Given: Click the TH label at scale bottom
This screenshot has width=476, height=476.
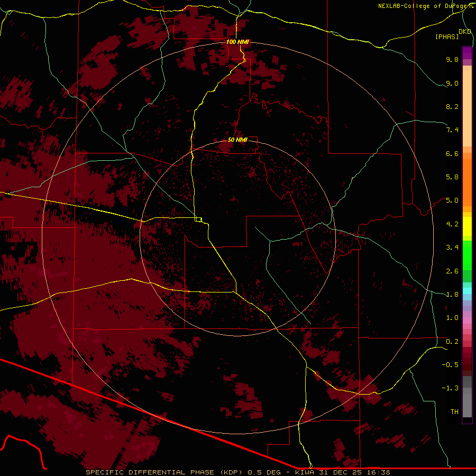Looking at the screenshot, I should [454, 412].
